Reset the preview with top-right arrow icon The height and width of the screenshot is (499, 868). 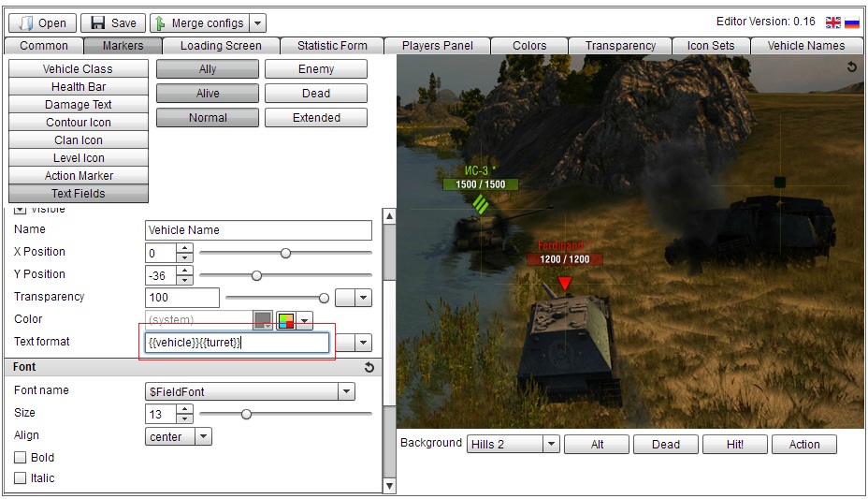[852, 67]
